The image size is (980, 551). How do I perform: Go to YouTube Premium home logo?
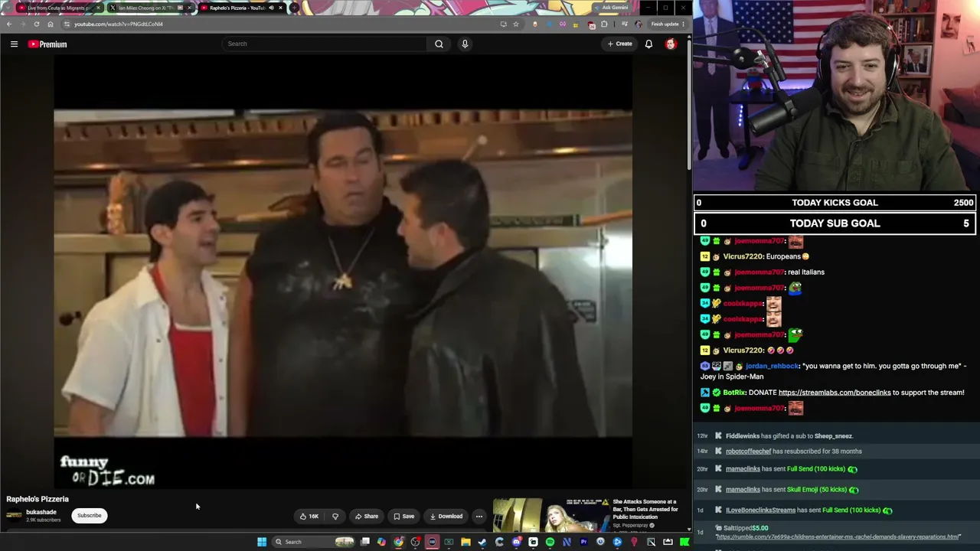47,44
